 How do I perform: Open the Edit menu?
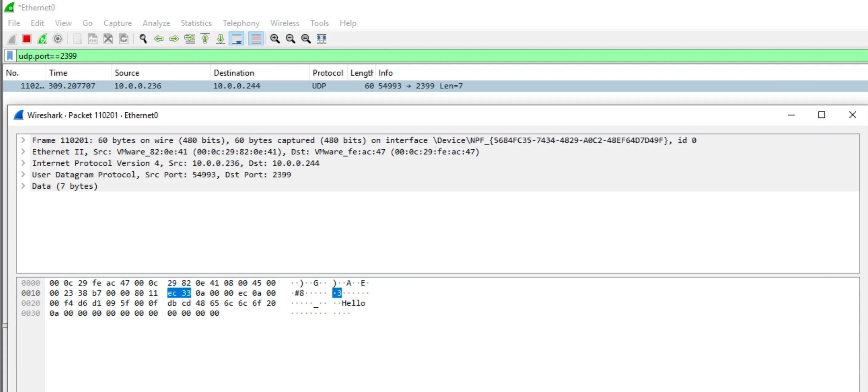[x=38, y=23]
